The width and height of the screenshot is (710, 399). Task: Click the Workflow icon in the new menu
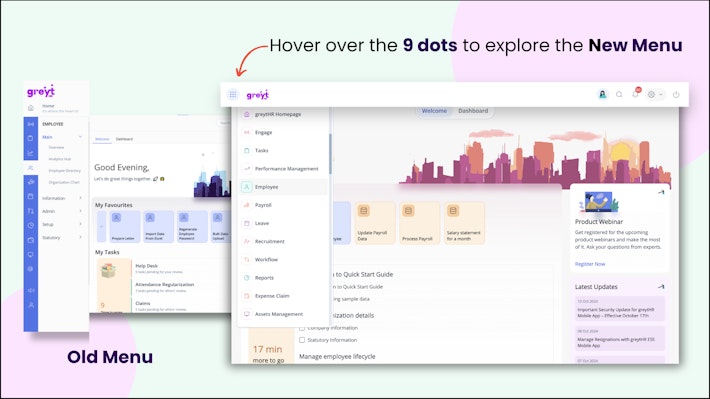click(247, 260)
